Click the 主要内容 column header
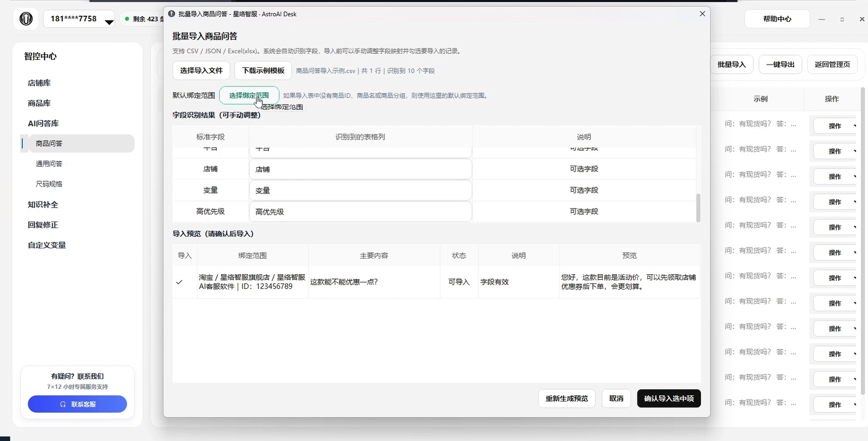The width and height of the screenshot is (868, 441). coord(374,255)
